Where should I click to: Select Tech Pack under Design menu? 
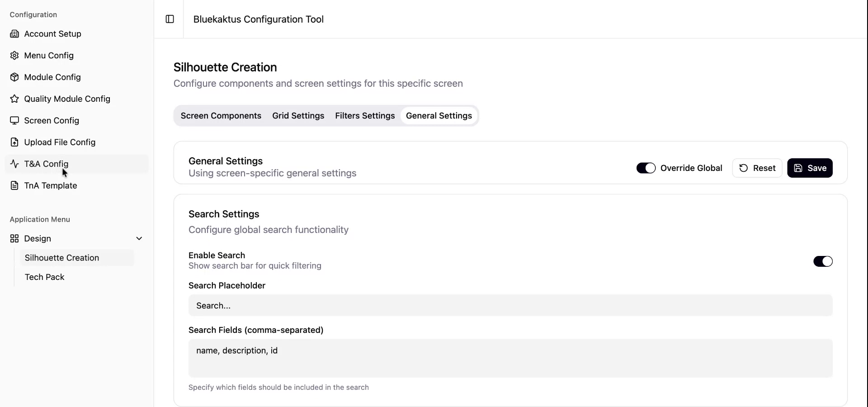(x=44, y=277)
